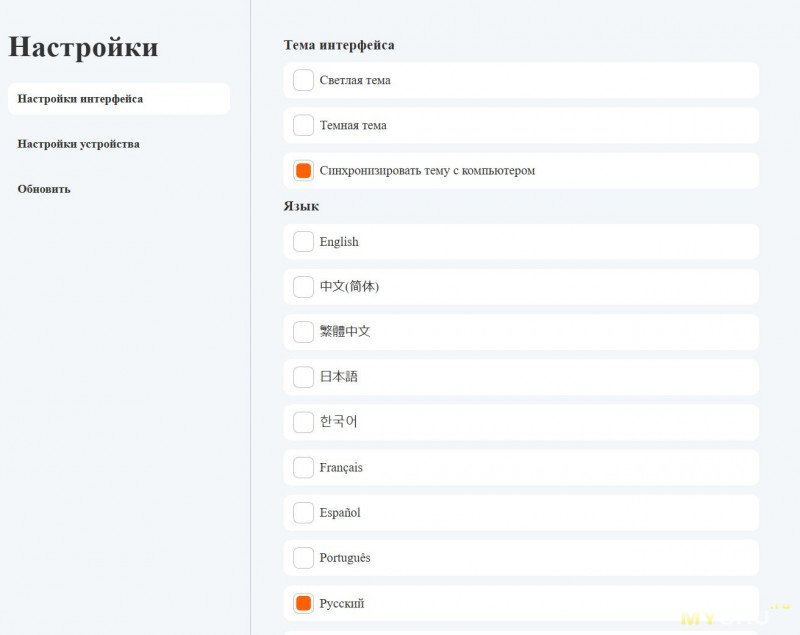Select the Português language checkbox
800x635 pixels.
[303, 558]
